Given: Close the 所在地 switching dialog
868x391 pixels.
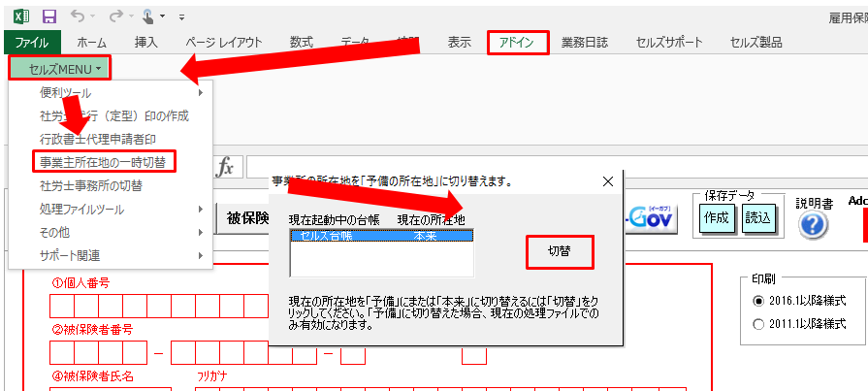Looking at the screenshot, I should (607, 181).
